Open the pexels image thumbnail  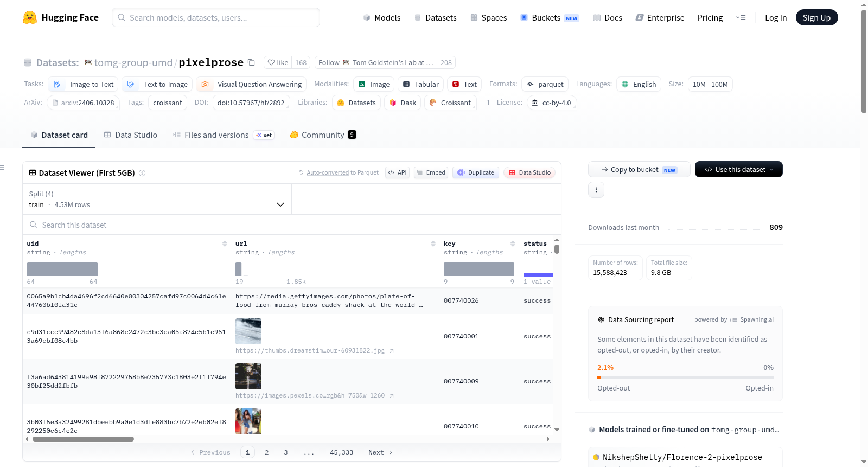(248, 376)
